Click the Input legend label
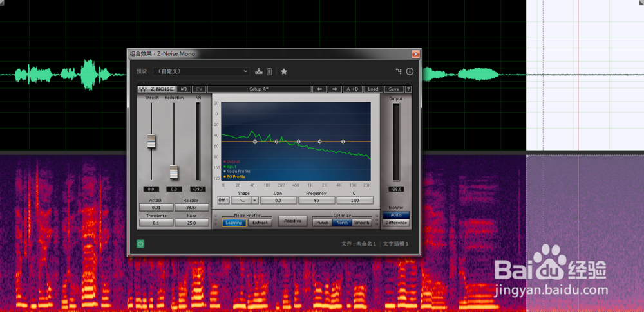Image resolution: width=644 pixels, height=312 pixels. pyautogui.click(x=231, y=166)
